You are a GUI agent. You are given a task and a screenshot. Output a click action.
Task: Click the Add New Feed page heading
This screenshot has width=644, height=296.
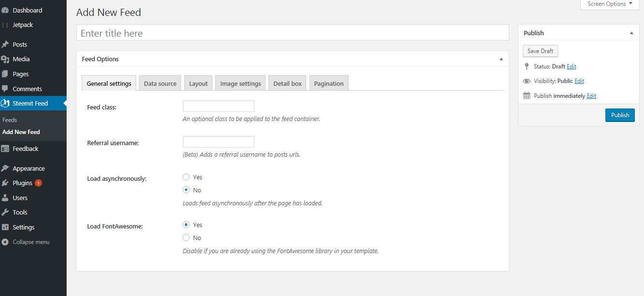click(x=109, y=13)
